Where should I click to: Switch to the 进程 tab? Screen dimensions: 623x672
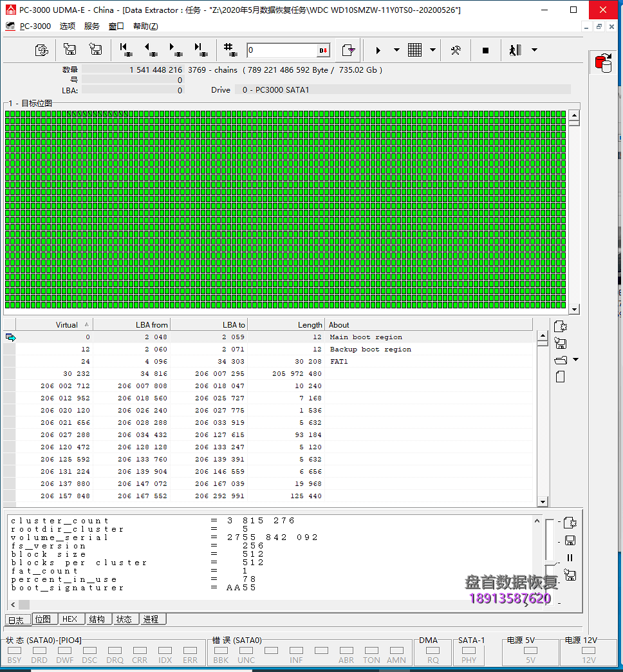152,619
